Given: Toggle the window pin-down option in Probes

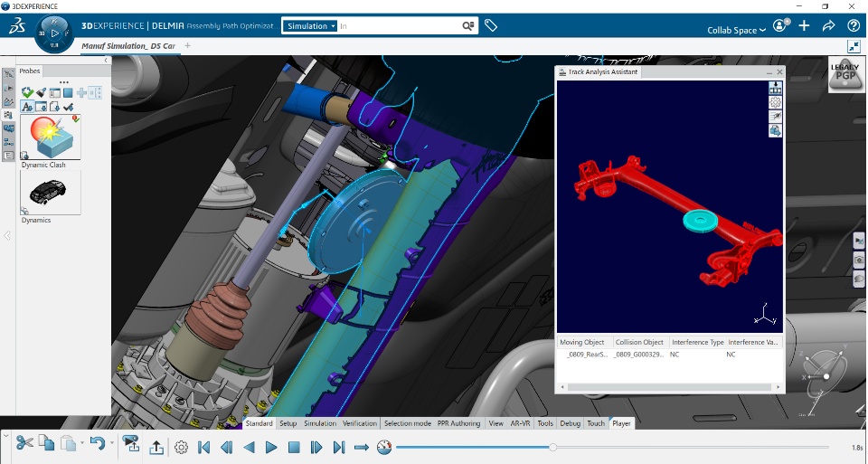Looking at the screenshot, I should click(x=41, y=107).
